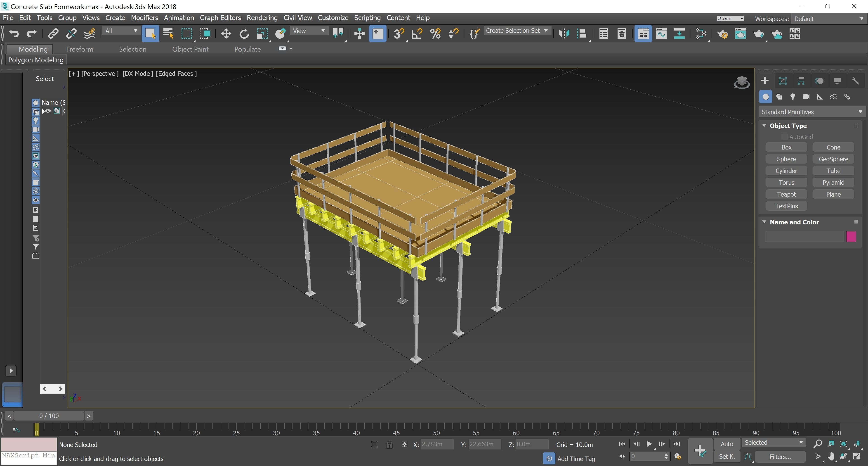Click the TextPlus object button
Screen dimensions: 868x466
(786, 206)
